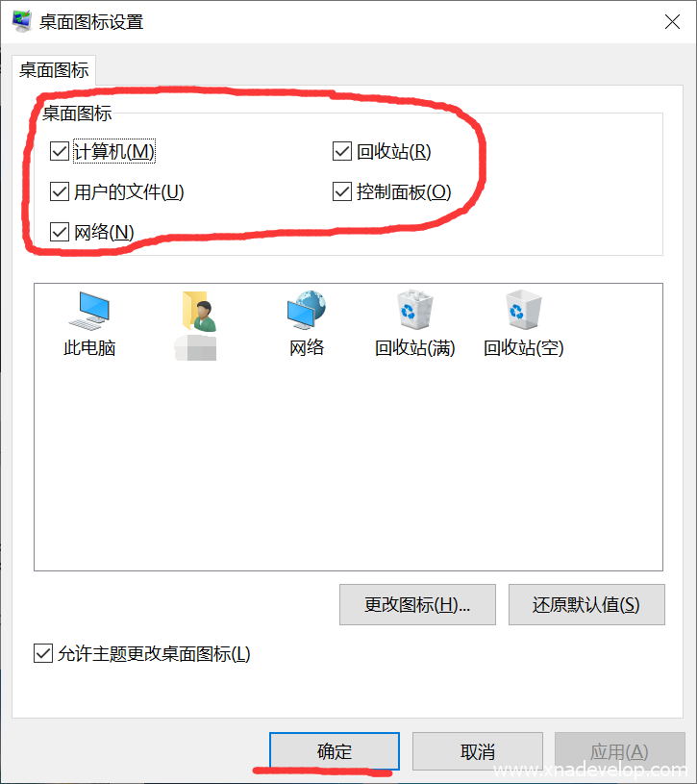This screenshot has width=697, height=784.
Task: Click the 应用(A) button
Action: tap(619, 751)
